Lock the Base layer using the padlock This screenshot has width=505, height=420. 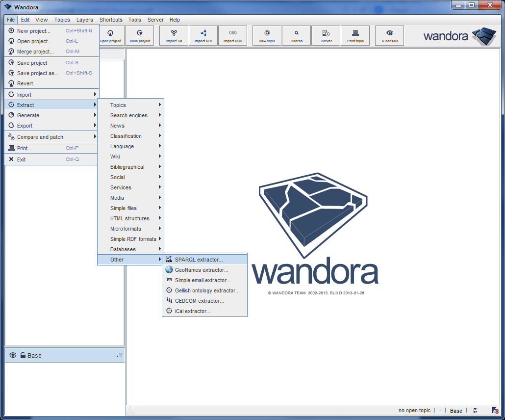coord(22,355)
